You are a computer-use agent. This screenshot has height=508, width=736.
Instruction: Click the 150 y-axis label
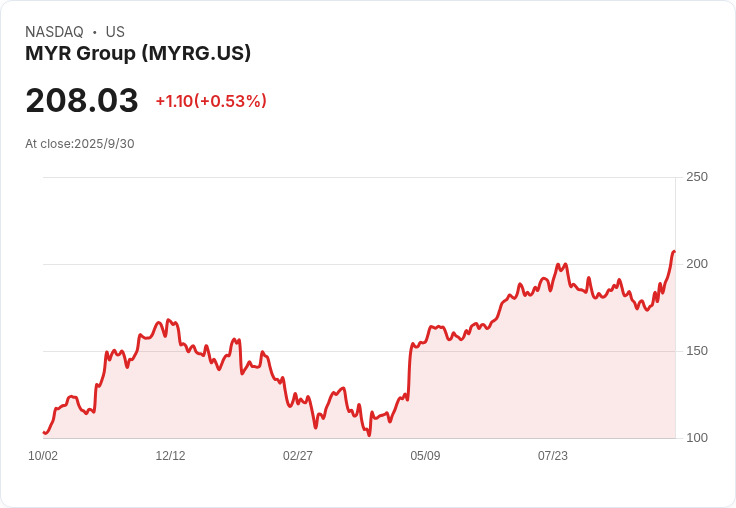(x=696, y=351)
